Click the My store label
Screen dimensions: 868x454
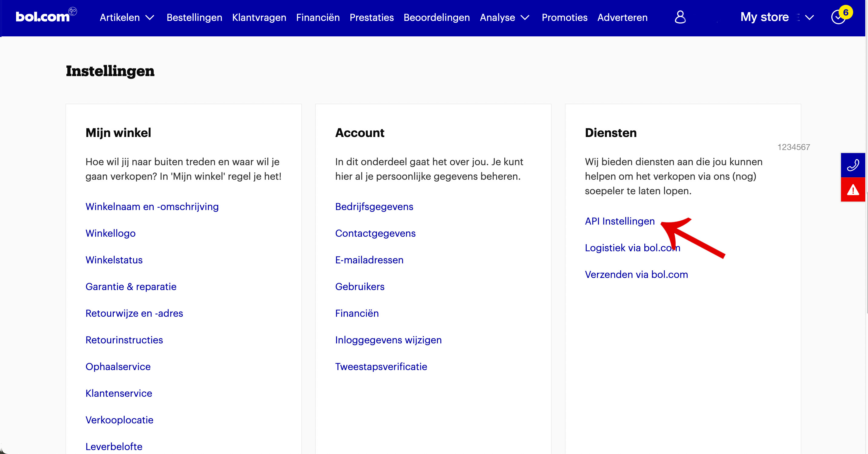pyautogui.click(x=764, y=17)
